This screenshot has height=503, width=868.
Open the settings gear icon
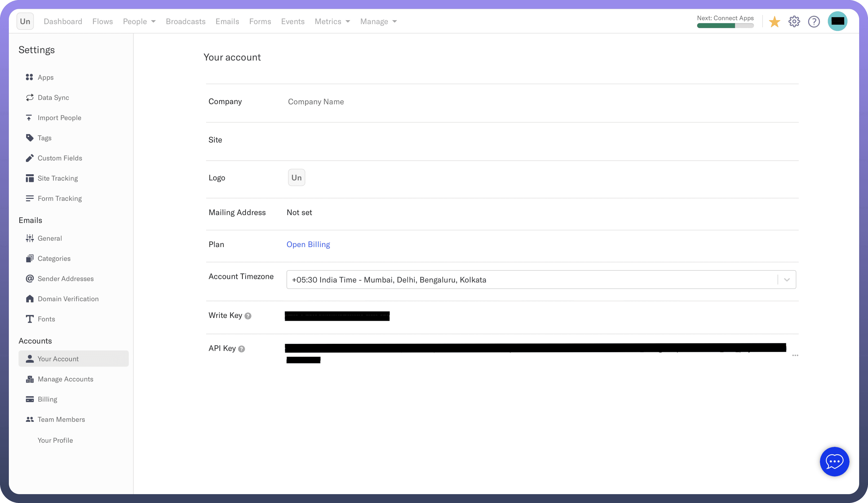pos(794,22)
